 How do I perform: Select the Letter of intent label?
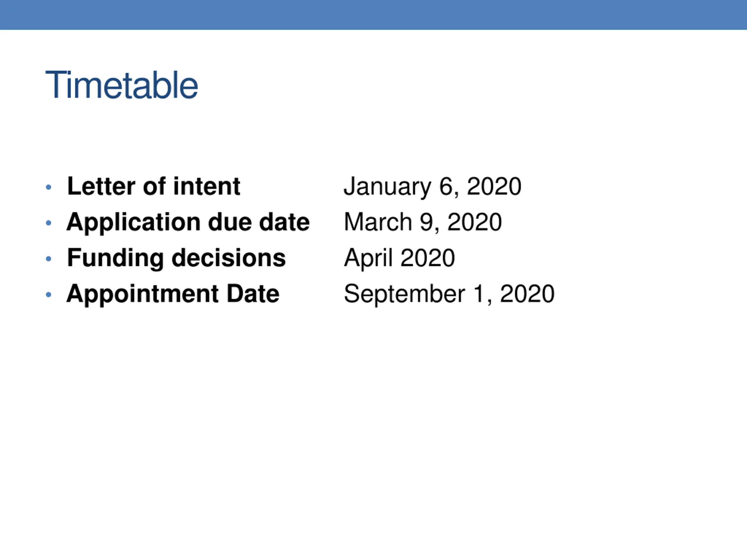[x=154, y=186]
